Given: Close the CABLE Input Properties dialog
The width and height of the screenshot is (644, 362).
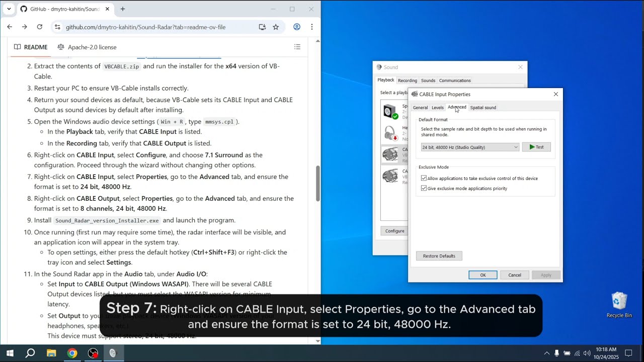Looking at the screenshot, I should tap(556, 94).
